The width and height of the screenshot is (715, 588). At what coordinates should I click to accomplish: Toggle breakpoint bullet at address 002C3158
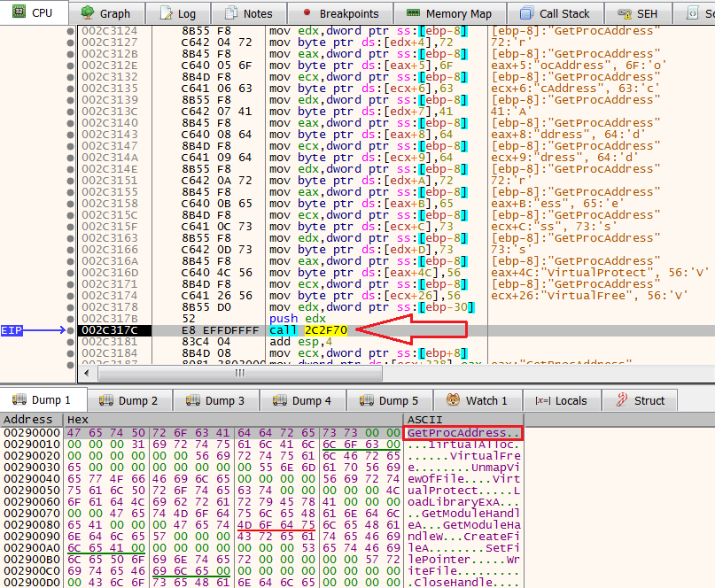tap(70, 204)
